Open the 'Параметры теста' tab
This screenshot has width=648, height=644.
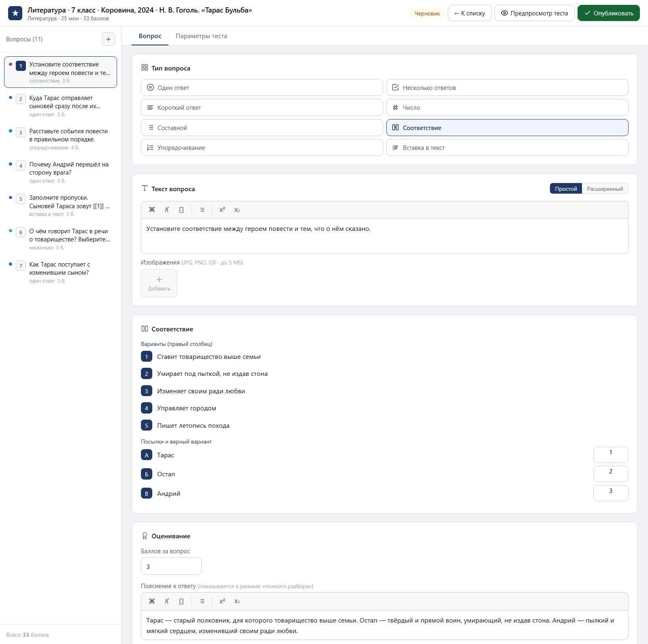pyautogui.click(x=201, y=36)
